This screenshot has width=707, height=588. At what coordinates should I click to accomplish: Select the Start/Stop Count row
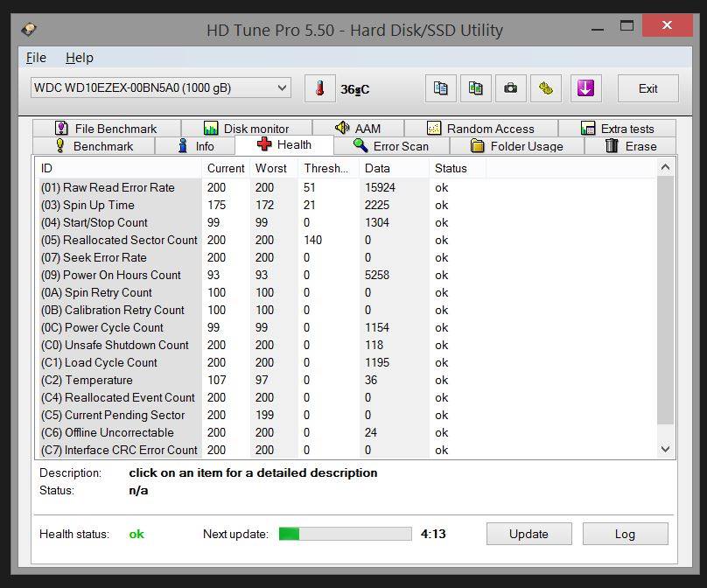346,222
